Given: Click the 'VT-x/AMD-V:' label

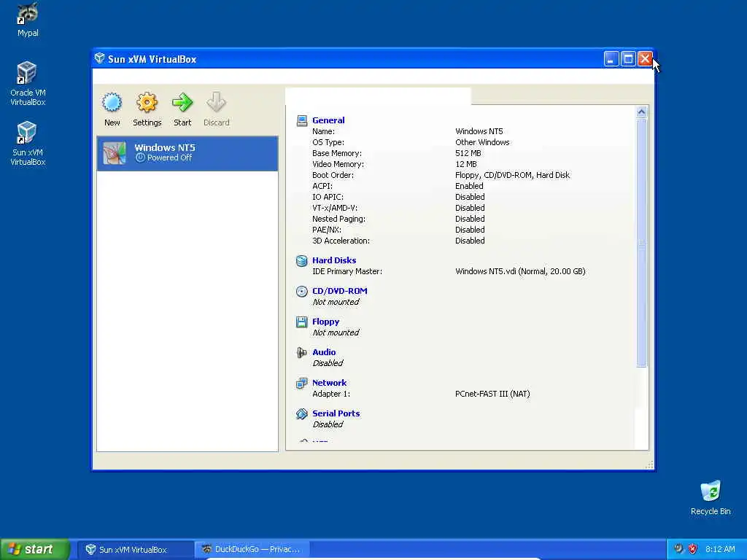Looking at the screenshot, I should pyautogui.click(x=334, y=208).
